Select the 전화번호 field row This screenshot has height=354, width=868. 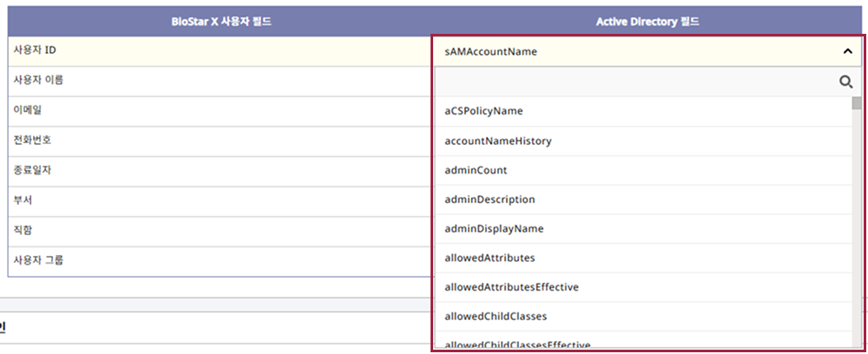217,141
